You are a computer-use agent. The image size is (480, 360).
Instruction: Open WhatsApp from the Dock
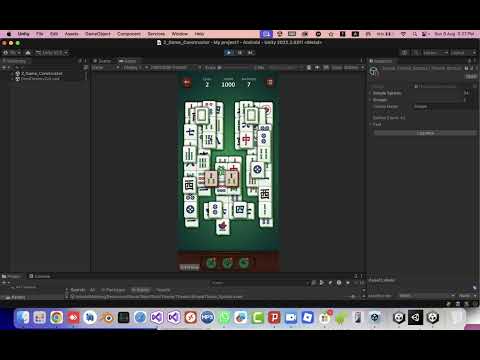(x=224, y=318)
